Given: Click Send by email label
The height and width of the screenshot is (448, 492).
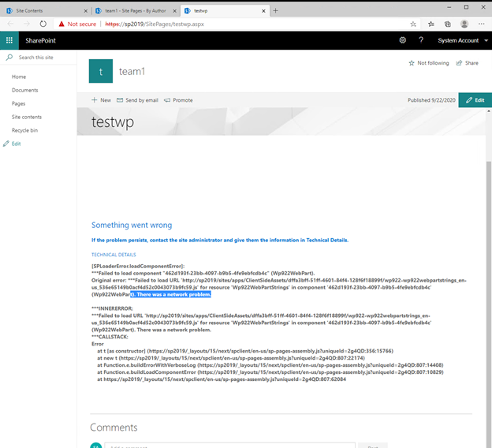Looking at the screenshot, I should (142, 100).
